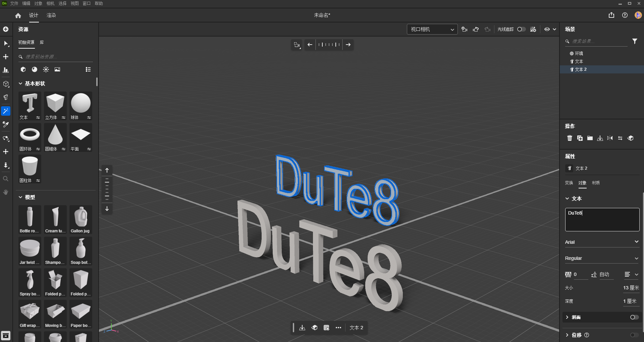Click the frame selection viewport icon
The image size is (644, 342).
297,45
